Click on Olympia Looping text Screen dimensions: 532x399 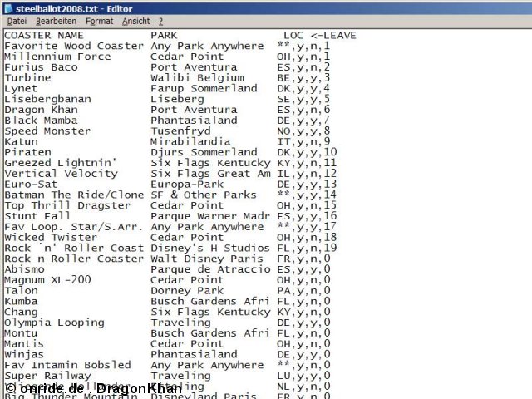tap(54, 323)
